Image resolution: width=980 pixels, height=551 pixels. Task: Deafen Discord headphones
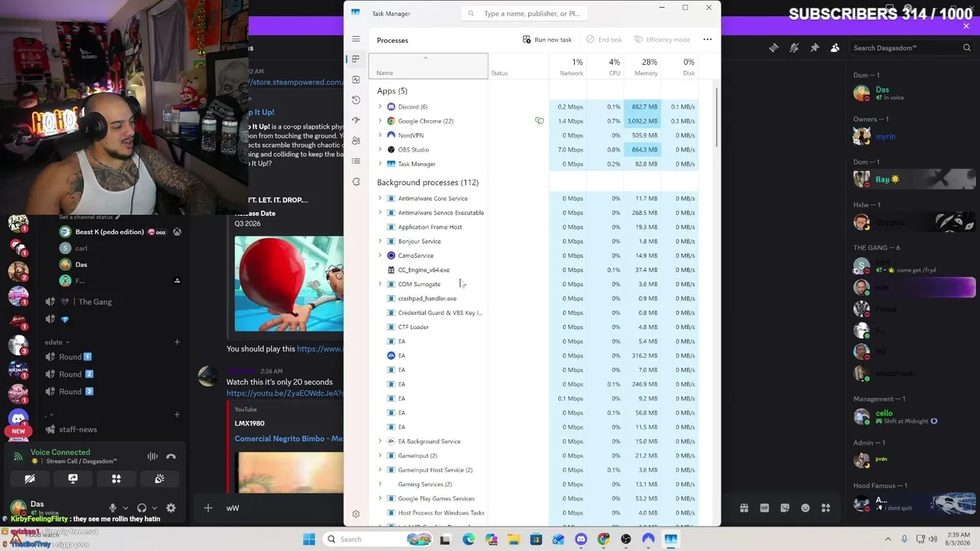[142, 508]
